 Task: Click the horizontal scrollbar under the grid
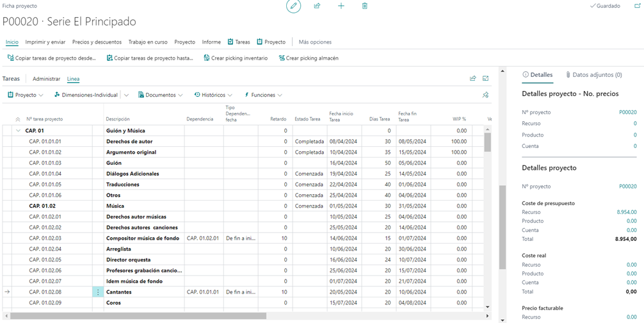[138, 316]
